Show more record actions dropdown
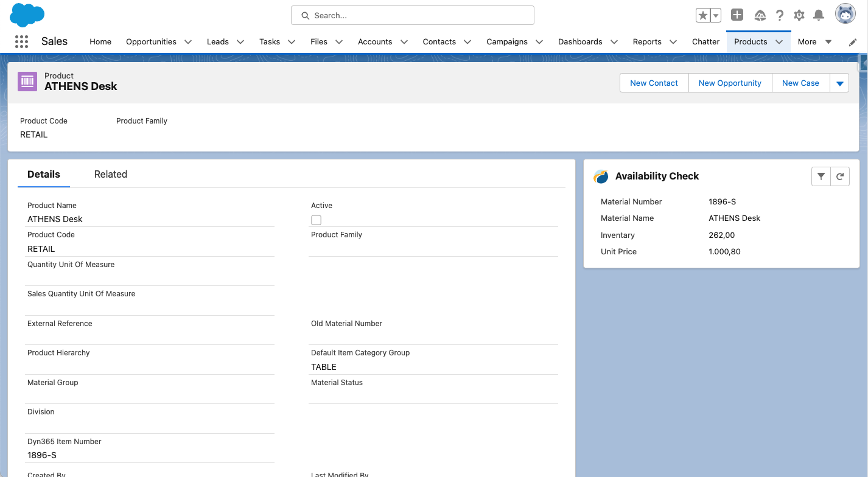868x477 pixels. pyautogui.click(x=839, y=83)
